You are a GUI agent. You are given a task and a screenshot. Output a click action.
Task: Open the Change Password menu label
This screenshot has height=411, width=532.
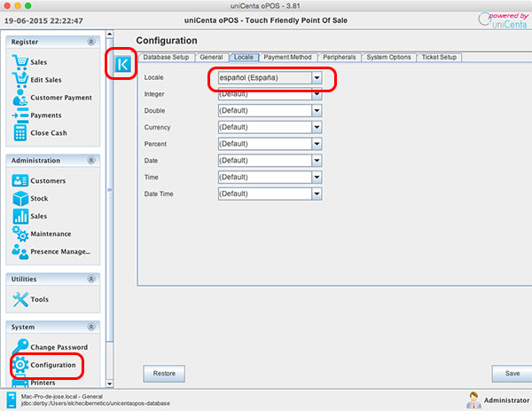click(59, 347)
